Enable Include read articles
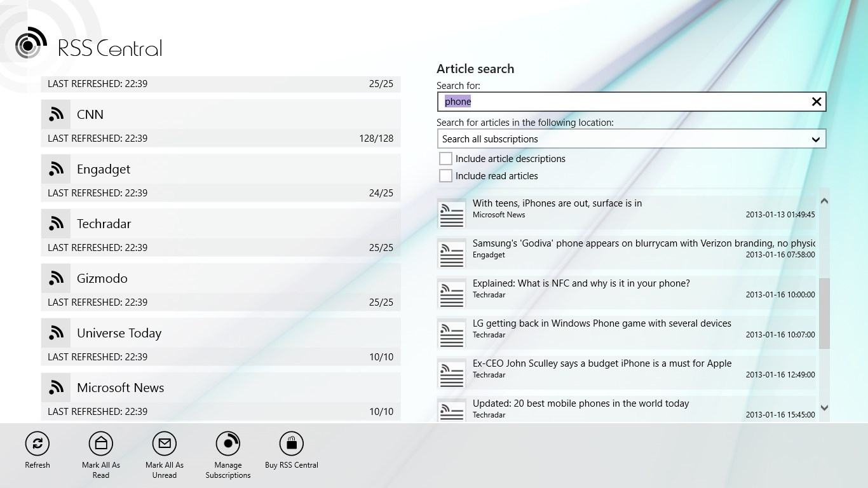This screenshot has width=868, height=488. (x=445, y=175)
